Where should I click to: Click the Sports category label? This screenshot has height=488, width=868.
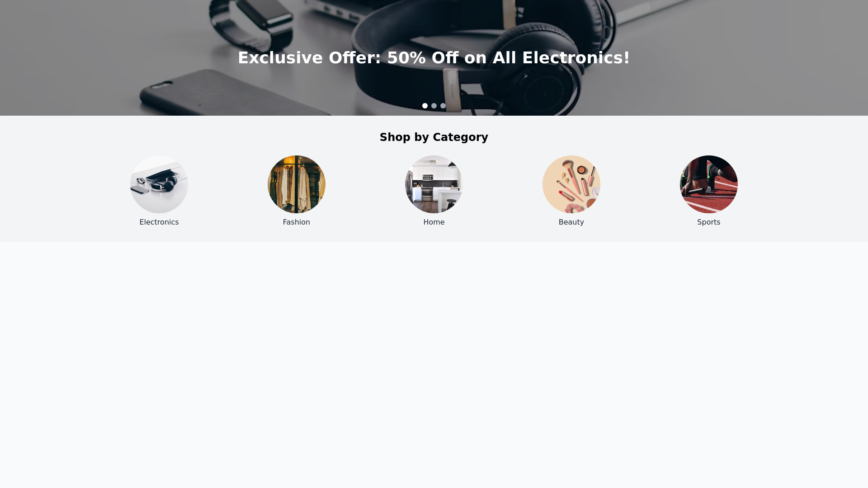coord(709,222)
